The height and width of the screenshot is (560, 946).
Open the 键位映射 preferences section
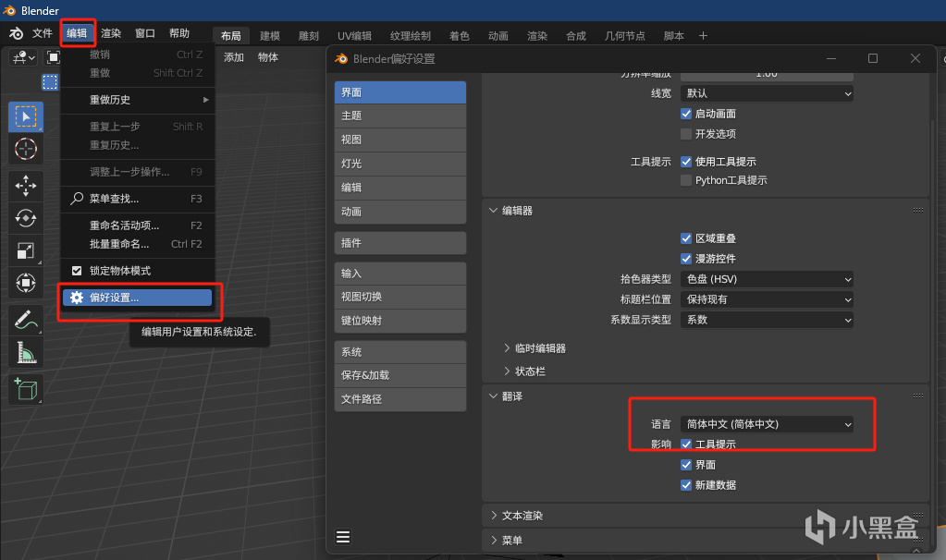pos(400,321)
